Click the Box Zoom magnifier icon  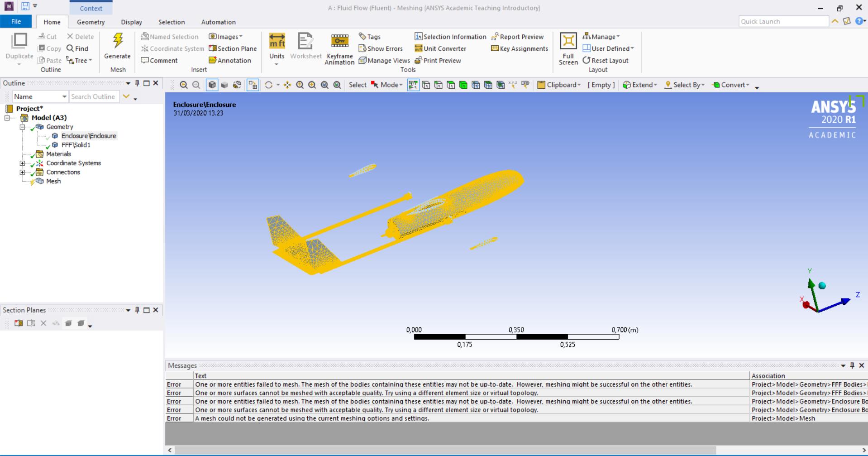click(x=312, y=85)
